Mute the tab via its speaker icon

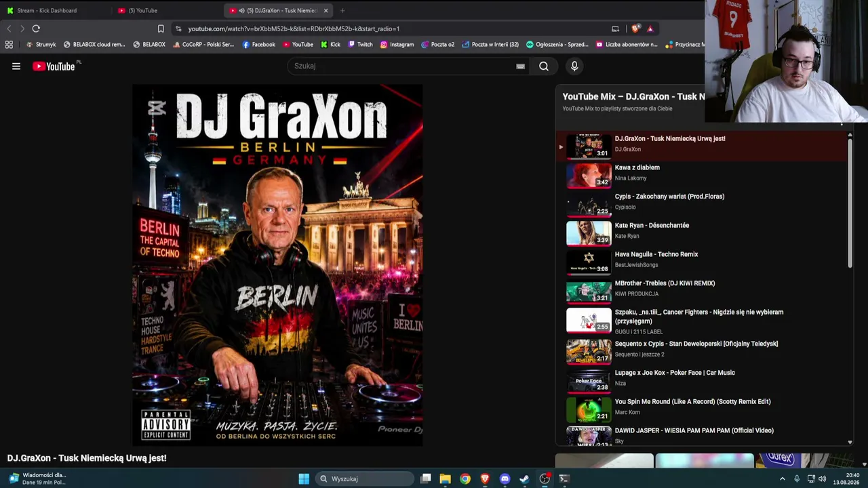242,10
